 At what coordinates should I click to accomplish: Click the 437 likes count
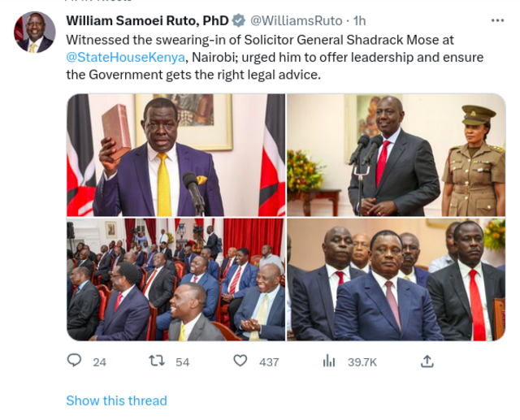pos(269,362)
